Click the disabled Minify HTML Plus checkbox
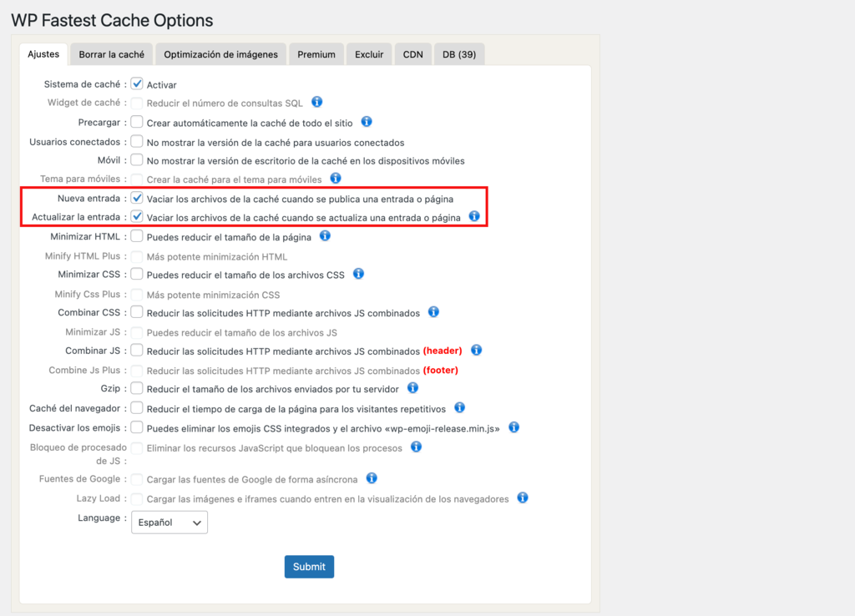The height and width of the screenshot is (616, 855). (x=137, y=256)
